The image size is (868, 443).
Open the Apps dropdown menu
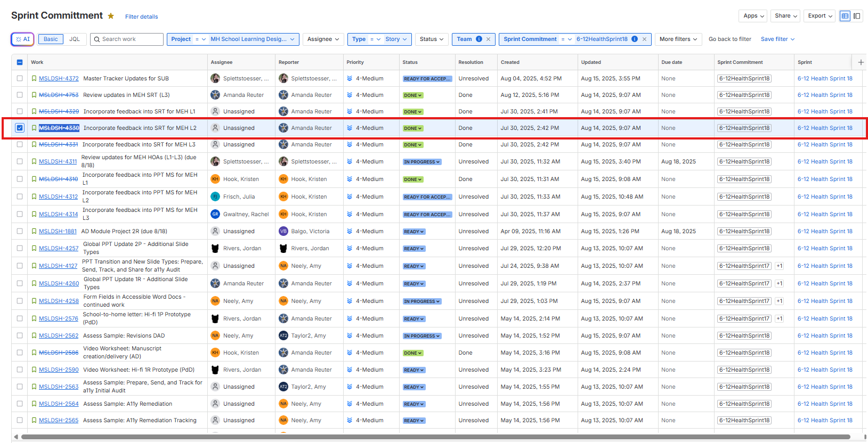753,16
